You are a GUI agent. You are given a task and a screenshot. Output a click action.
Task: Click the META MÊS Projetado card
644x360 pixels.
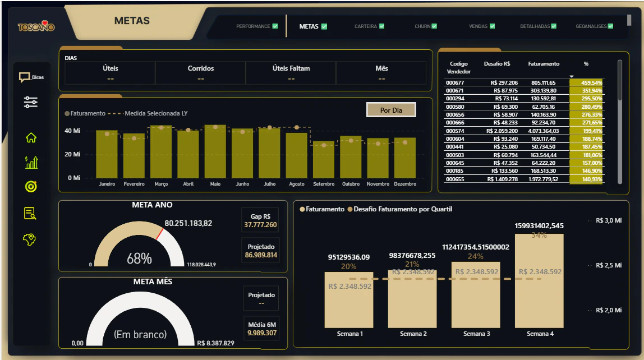point(261,298)
